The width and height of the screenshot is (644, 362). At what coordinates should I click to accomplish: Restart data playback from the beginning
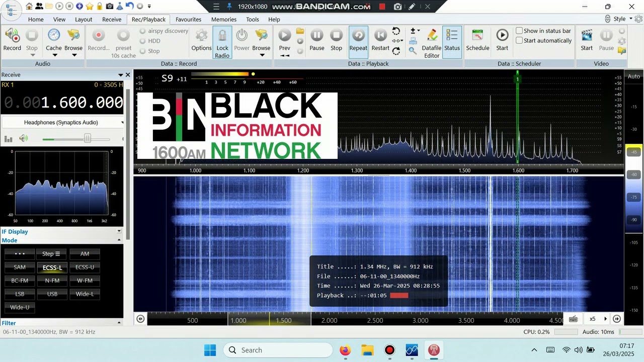click(x=380, y=40)
